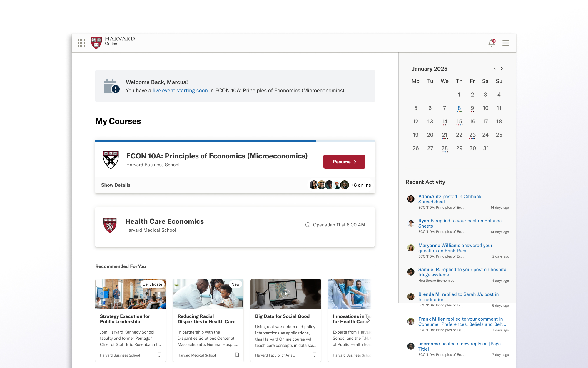Click Samuel R.'s avatar
The height and width of the screenshot is (368, 588).
pyautogui.click(x=411, y=272)
